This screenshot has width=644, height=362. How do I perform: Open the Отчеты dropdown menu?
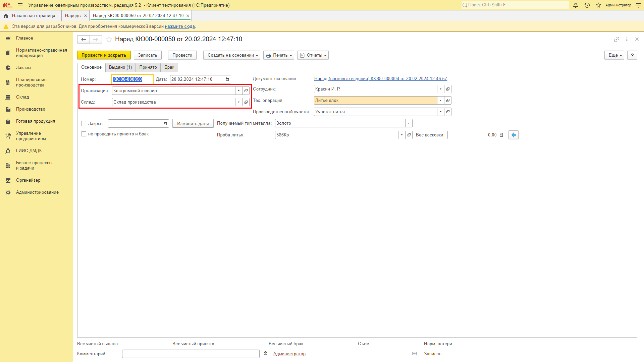[x=313, y=55]
